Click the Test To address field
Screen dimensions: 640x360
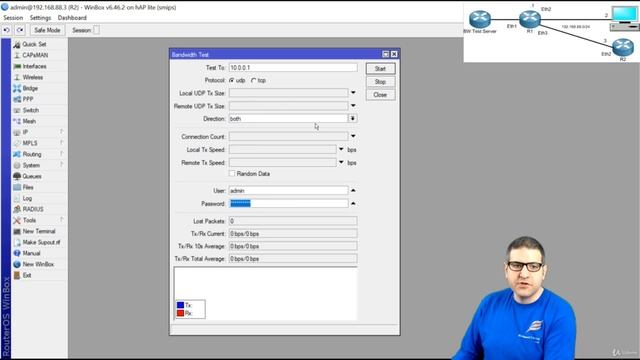coord(293,68)
